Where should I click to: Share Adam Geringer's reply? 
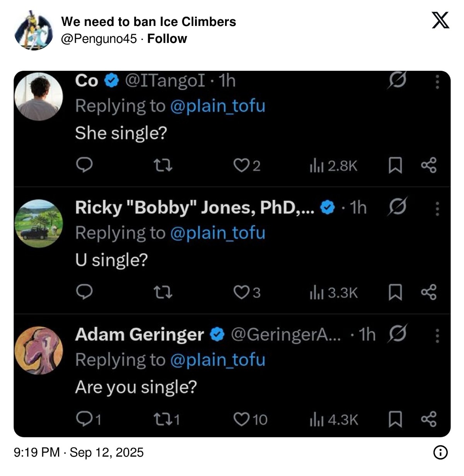(x=428, y=419)
